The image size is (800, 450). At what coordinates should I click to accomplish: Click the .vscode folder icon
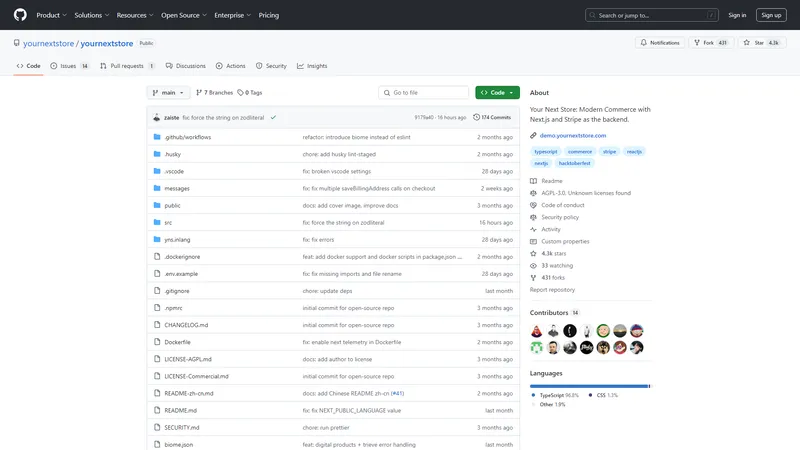click(157, 171)
